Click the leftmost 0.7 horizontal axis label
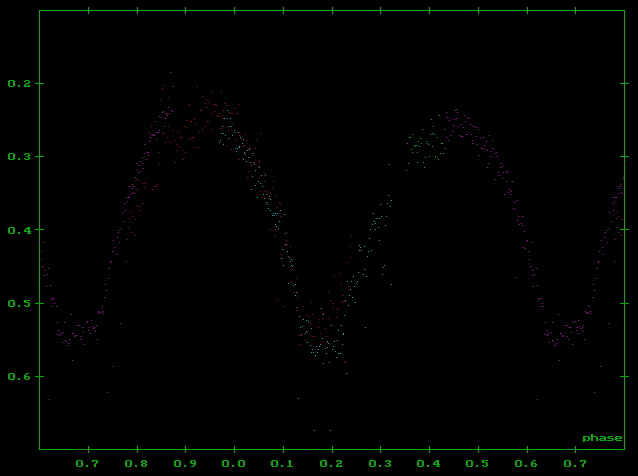 pos(88,464)
